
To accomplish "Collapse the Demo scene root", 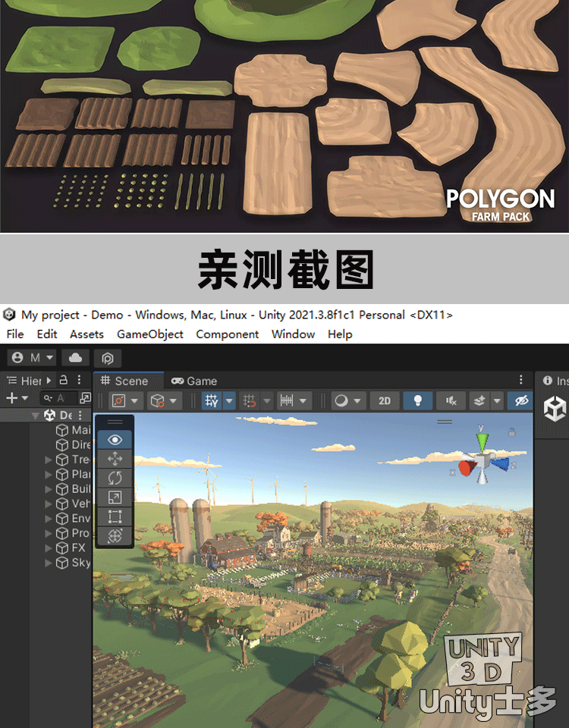I will click(35, 416).
